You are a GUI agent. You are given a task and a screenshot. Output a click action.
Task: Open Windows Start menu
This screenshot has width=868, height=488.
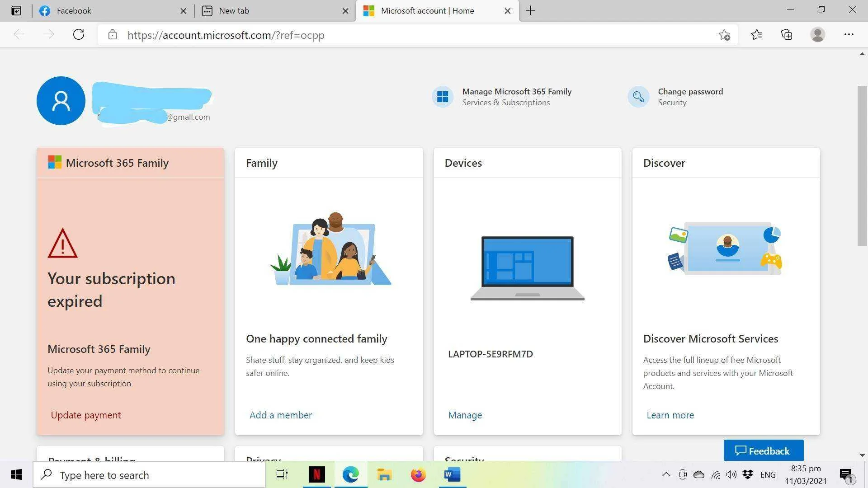coord(16,474)
